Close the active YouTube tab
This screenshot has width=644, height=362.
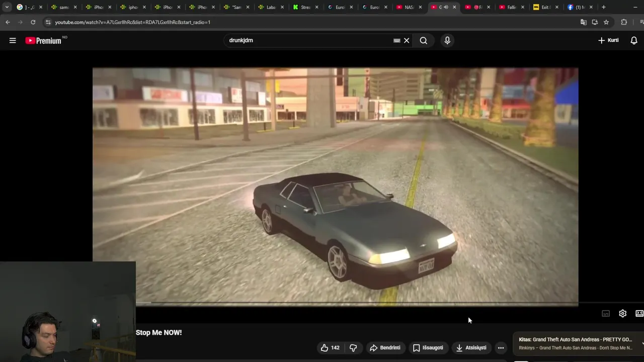pyautogui.click(x=454, y=7)
